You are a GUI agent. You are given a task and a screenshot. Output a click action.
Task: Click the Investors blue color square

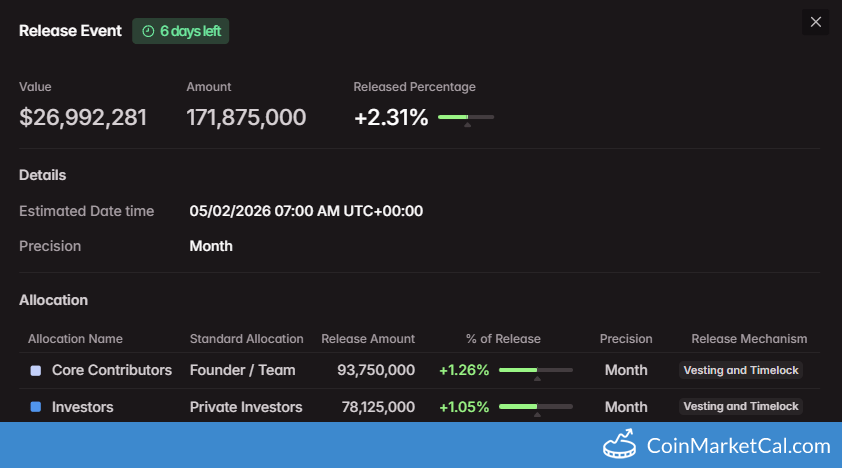tap(36, 407)
